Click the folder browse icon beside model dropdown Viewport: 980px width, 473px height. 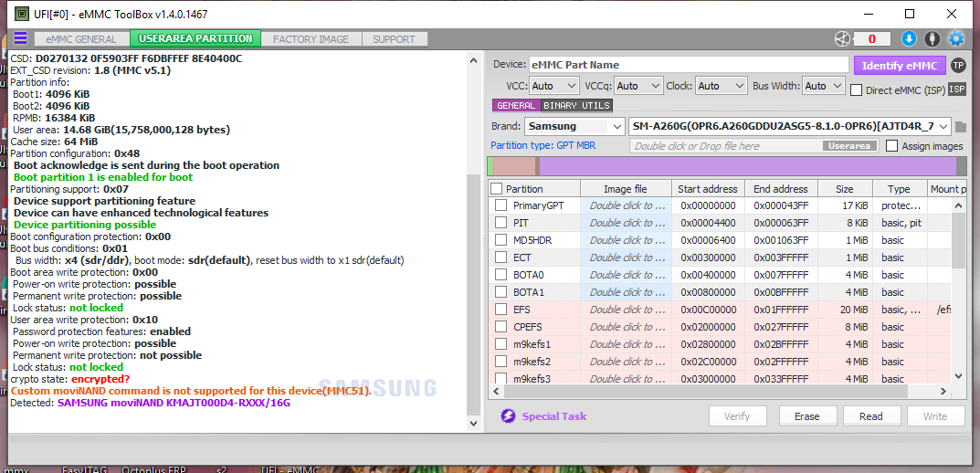[961, 127]
